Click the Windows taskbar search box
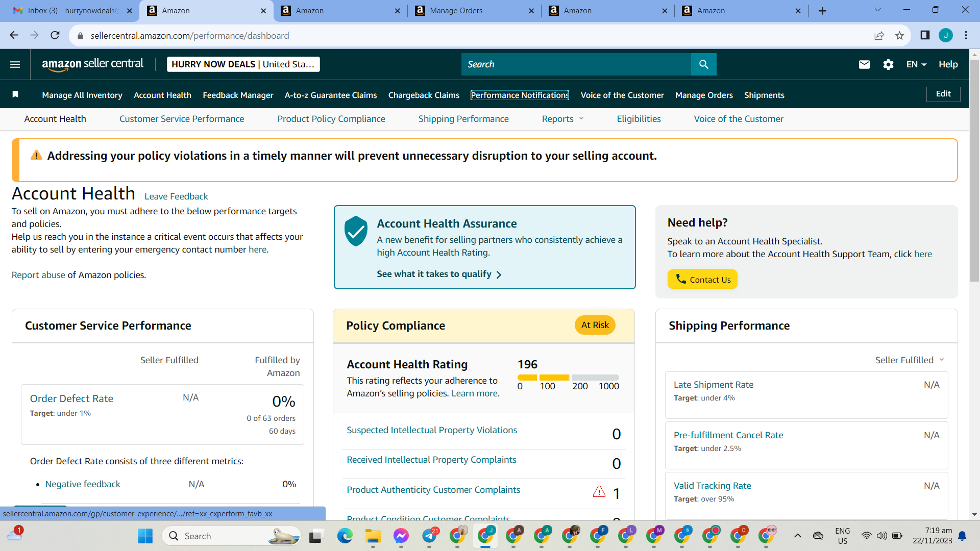The width and height of the screenshot is (980, 551). (x=231, y=536)
